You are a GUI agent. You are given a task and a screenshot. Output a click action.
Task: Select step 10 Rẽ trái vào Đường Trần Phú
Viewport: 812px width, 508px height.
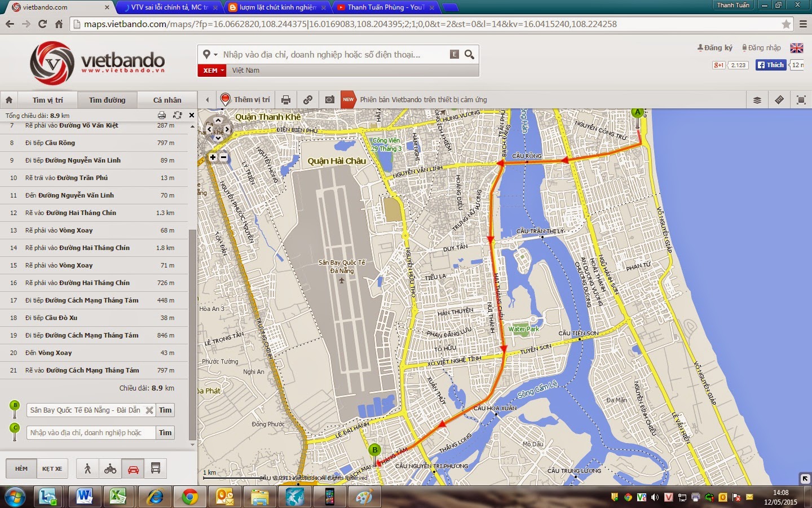[x=94, y=178]
